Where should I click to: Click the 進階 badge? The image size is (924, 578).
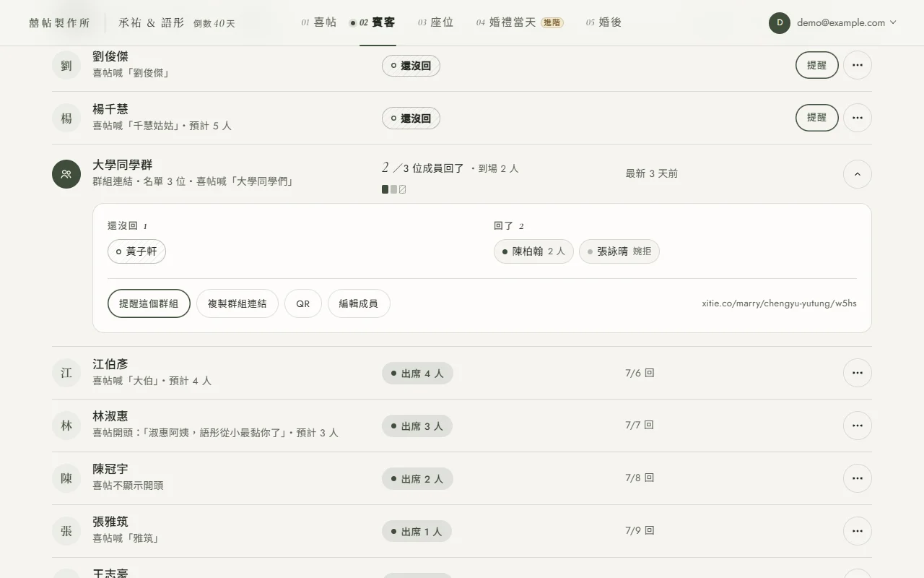[x=552, y=22]
